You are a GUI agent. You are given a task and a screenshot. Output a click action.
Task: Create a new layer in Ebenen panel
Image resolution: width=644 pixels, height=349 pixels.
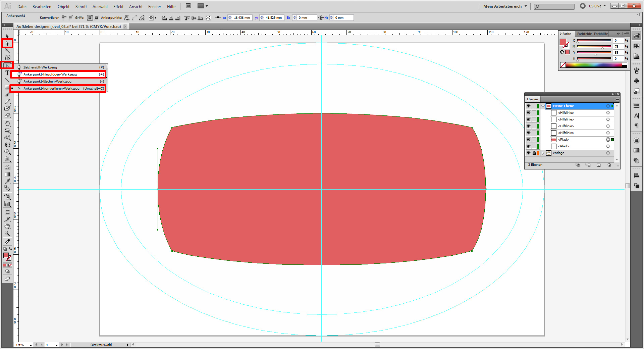tap(599, 165)
